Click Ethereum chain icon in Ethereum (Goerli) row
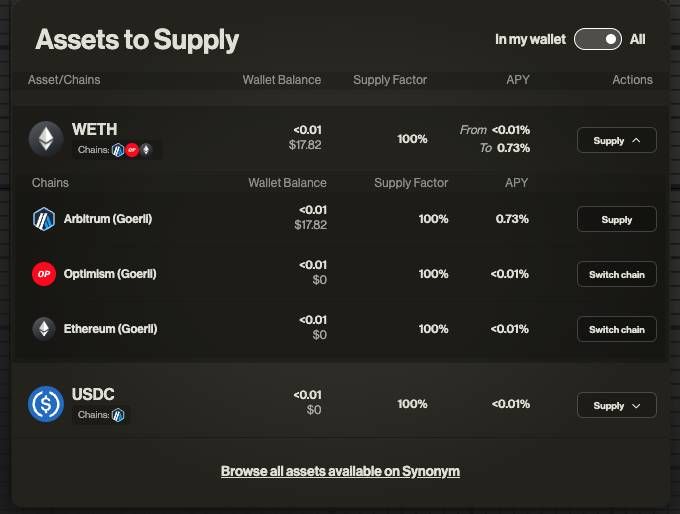Screen dimensions: 680x514 tap(44, 329)
